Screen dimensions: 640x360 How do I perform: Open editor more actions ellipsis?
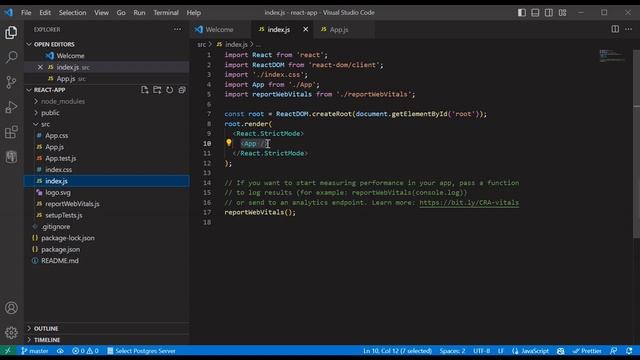click(628, 29)
